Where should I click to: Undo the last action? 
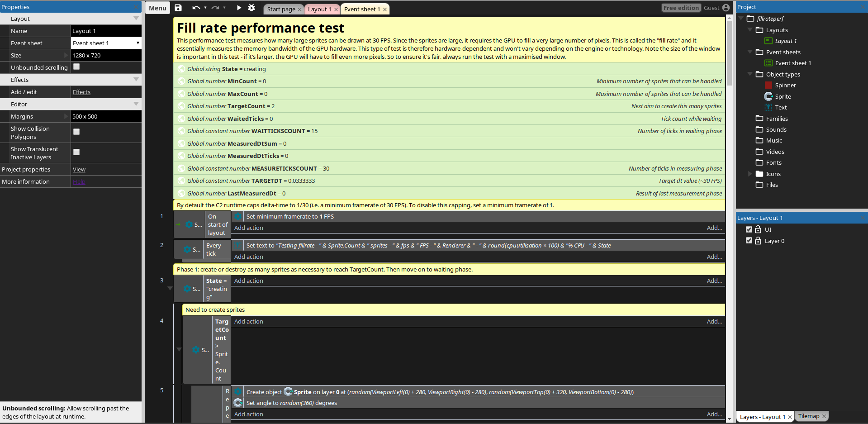[197, 8]
